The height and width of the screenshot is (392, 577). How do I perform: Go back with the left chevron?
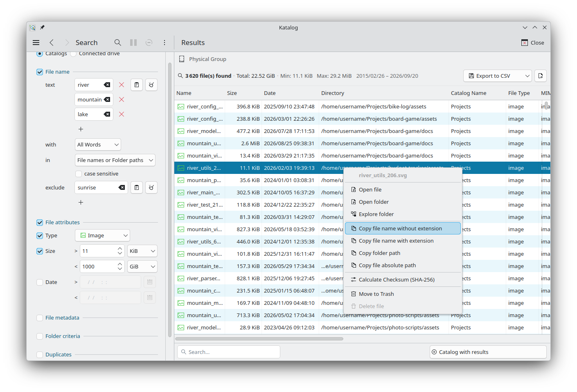pos(52,43)
